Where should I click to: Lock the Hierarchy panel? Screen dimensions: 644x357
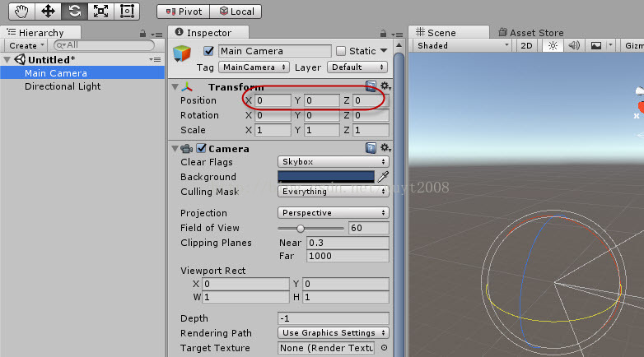tap(142, 34)
